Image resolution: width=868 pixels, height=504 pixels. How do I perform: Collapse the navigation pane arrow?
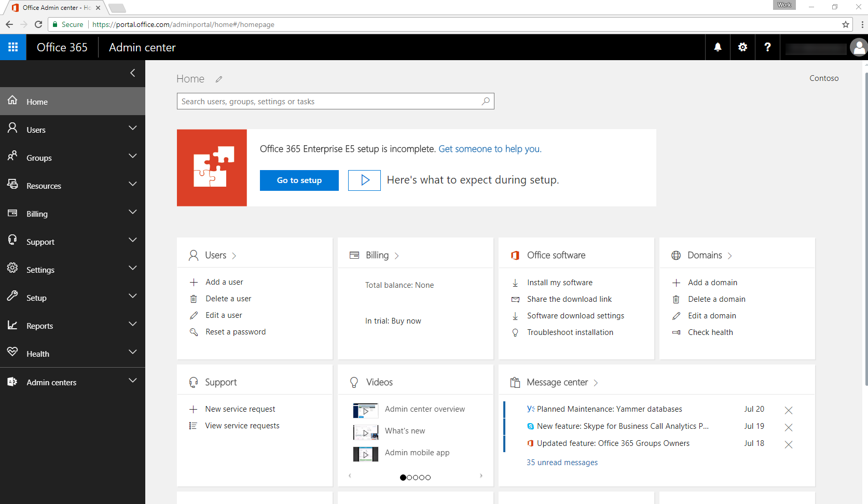133,73
